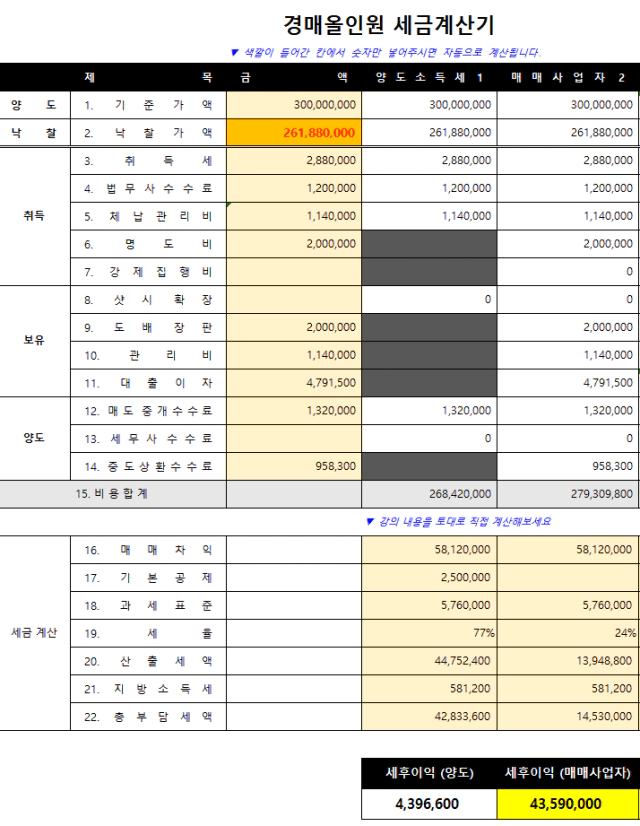Screen dimensions: 640x826
Task: Select the 취득세 cell in 금액 column
Action: tap(294, 160)
